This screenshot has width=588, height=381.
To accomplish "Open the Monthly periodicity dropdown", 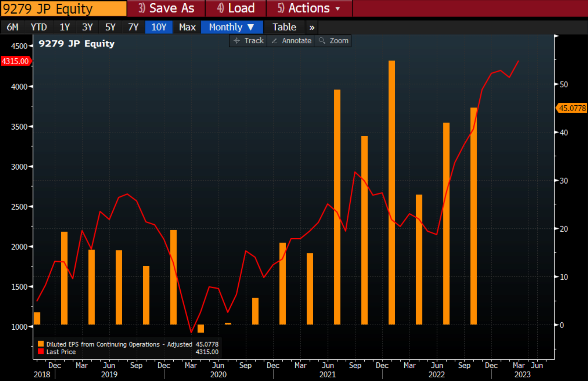I will pos(231,27).
